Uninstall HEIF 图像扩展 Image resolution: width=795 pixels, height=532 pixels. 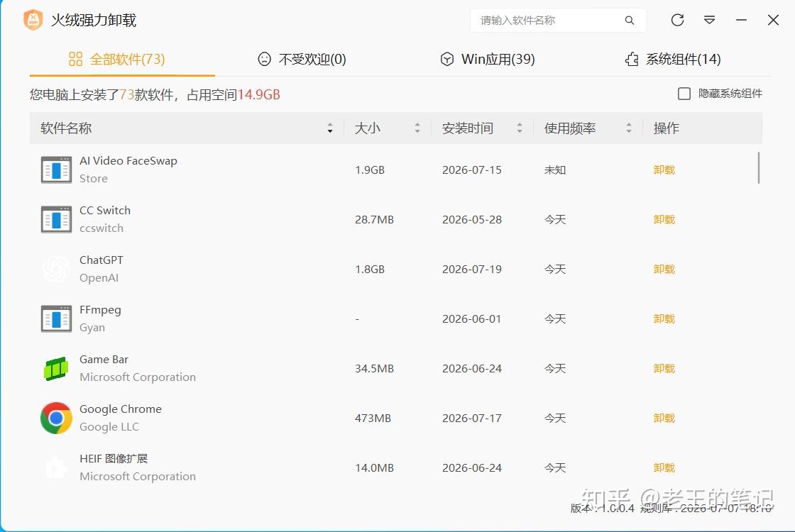(664, 467)
